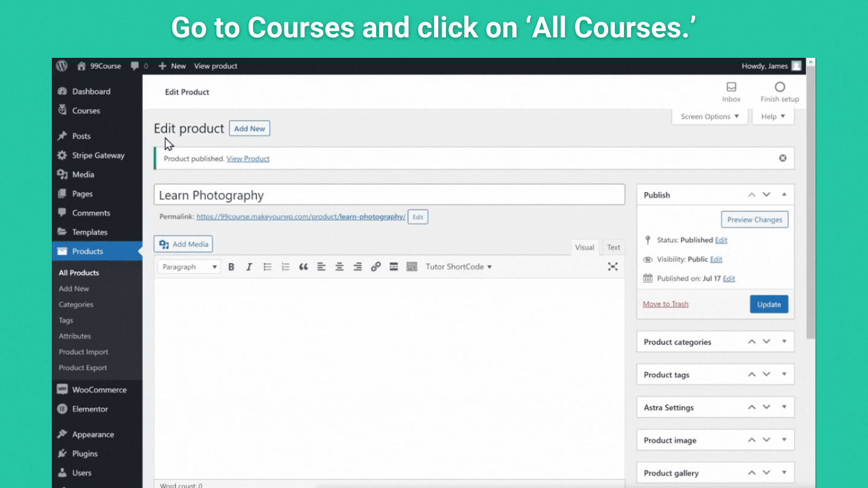Open Courses in the sidebar menu

[x=86, y=111]
